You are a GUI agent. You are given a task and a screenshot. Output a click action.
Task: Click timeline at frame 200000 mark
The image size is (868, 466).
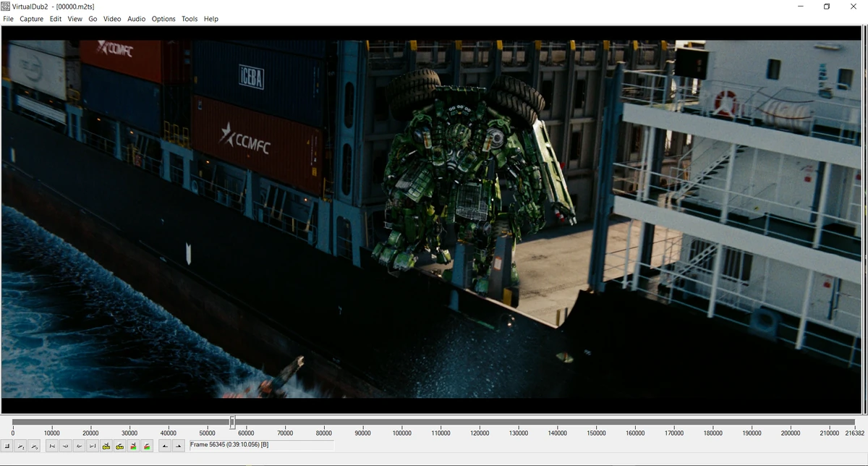(x=791, y=433)
